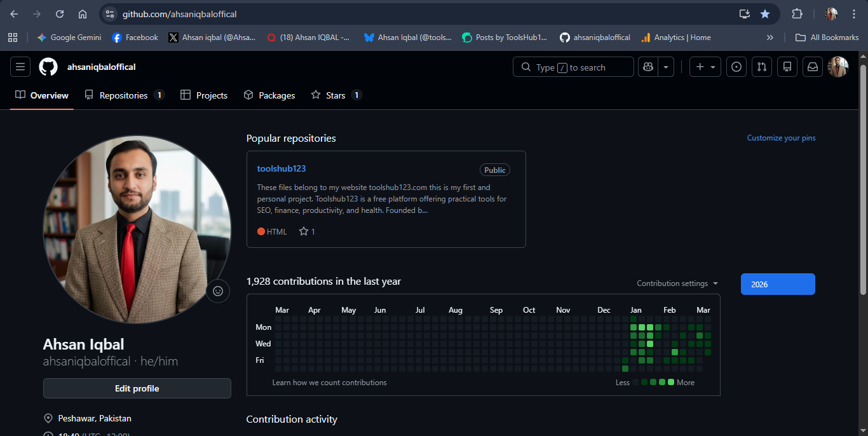Open the notifications inbox icon
Viewport: 868px width, 436px height.
(x=812, y=66)
